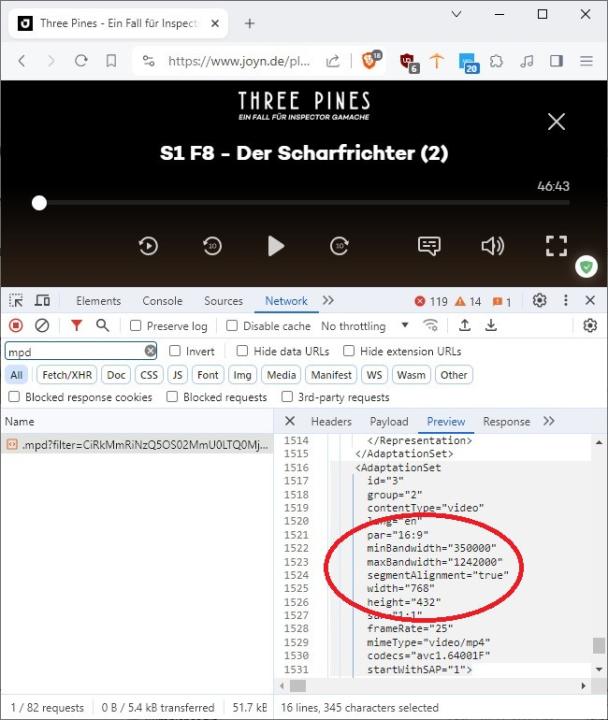Switch the player to fullscreen
The height and width of the screenshot is (720, 608).
click(556, 246)
